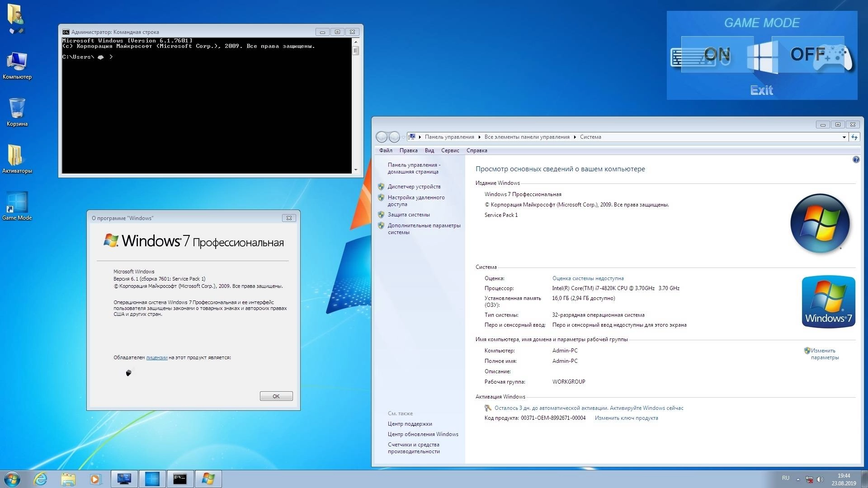Click the Windows logo in Game Mode panel

tap(762, 57)
